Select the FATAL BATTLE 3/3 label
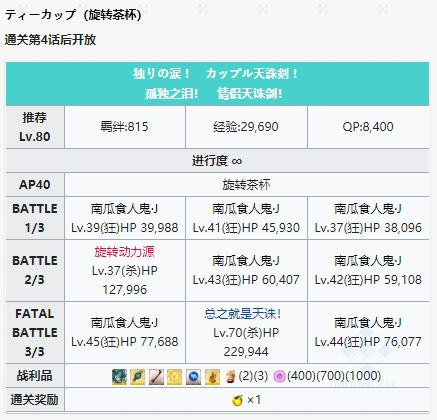The height and width of the screenshot is (420, 437). 35,332
